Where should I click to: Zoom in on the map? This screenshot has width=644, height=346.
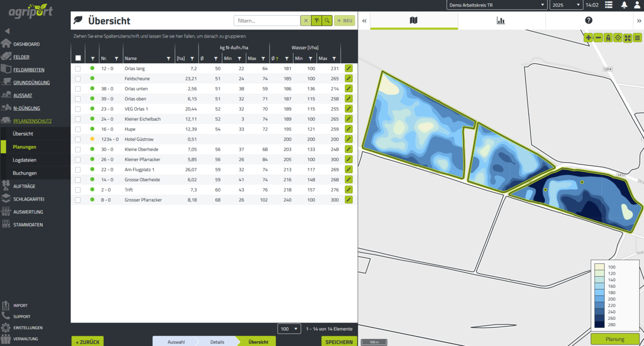(x=589, y=38)
